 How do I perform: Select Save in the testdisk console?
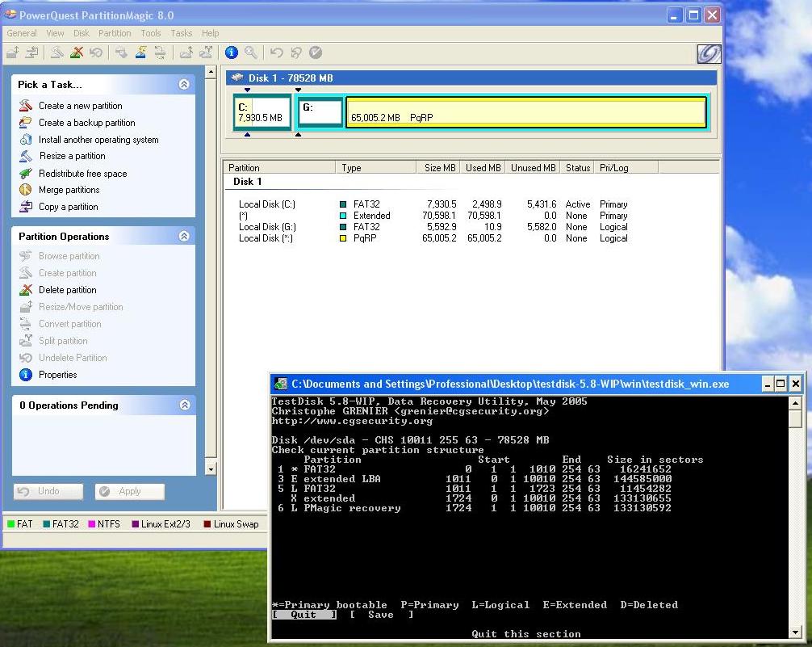[381, 615]
